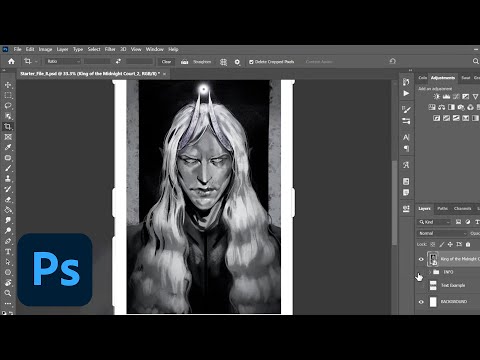Open the Normal blend mode dropdown
The width and height of the screenshot is (480, 360).
coord(443,233)
